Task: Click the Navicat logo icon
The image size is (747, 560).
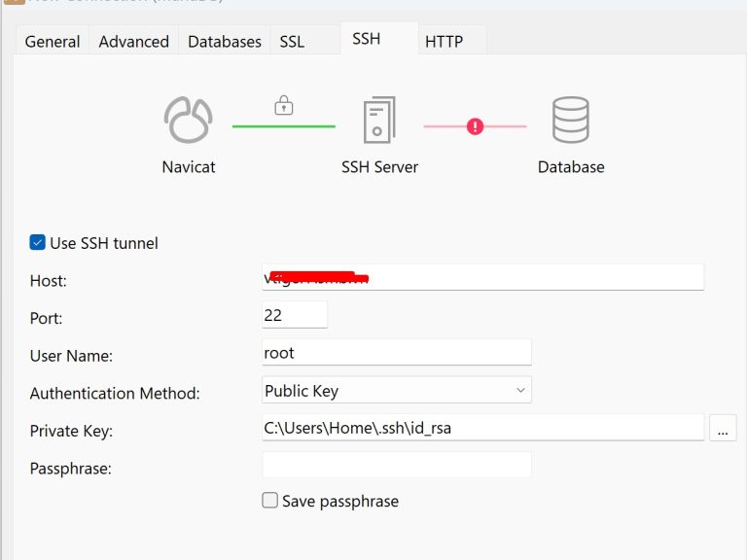Action: coord(188,120)
